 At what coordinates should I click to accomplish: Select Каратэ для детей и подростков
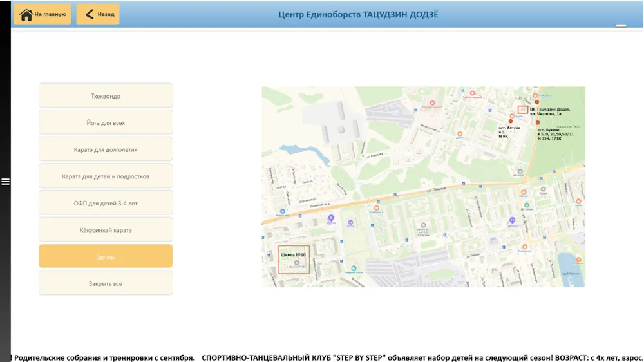(x=106, y=176)
